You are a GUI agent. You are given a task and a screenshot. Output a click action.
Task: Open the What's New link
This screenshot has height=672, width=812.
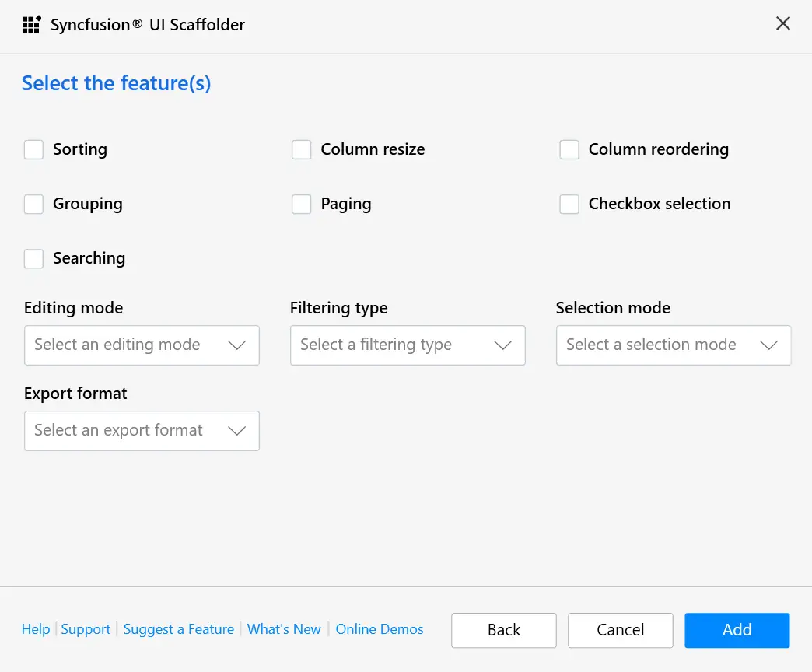284,629
